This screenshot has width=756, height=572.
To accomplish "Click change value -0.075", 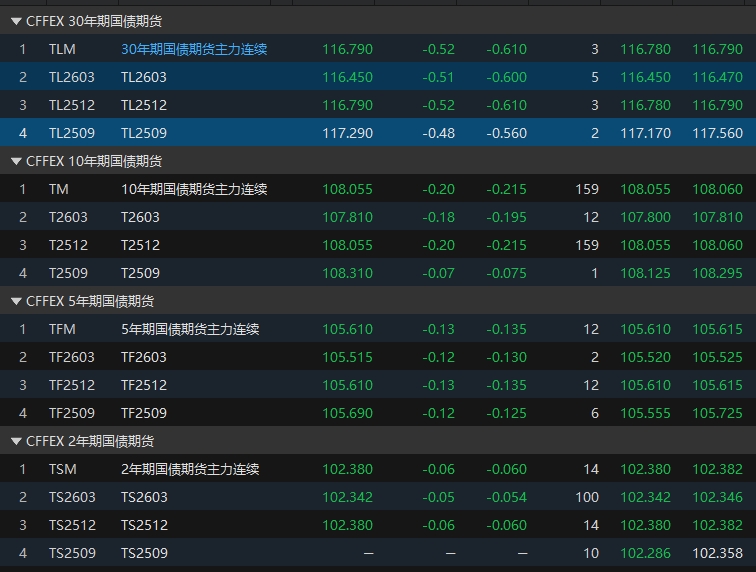I will click(x=506, y=273).
